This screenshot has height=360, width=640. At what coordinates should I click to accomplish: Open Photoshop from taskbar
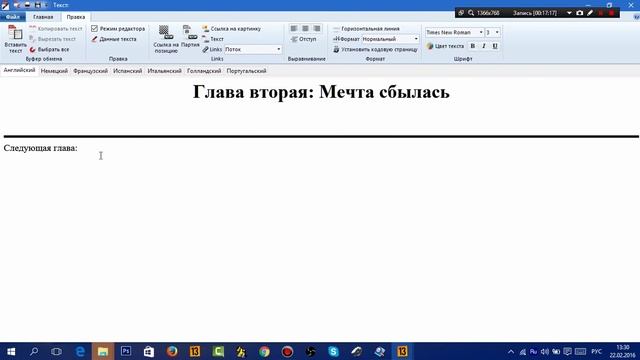(x=126, y=351)
